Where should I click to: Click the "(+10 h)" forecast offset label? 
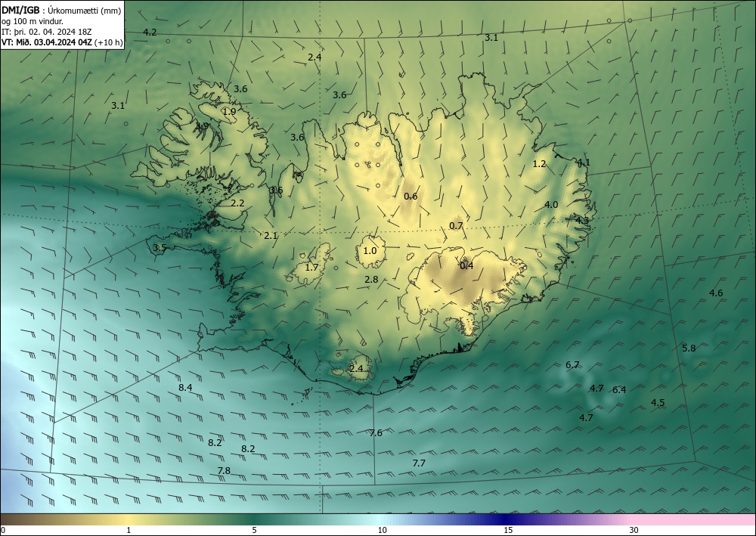[x=109, y=42]
